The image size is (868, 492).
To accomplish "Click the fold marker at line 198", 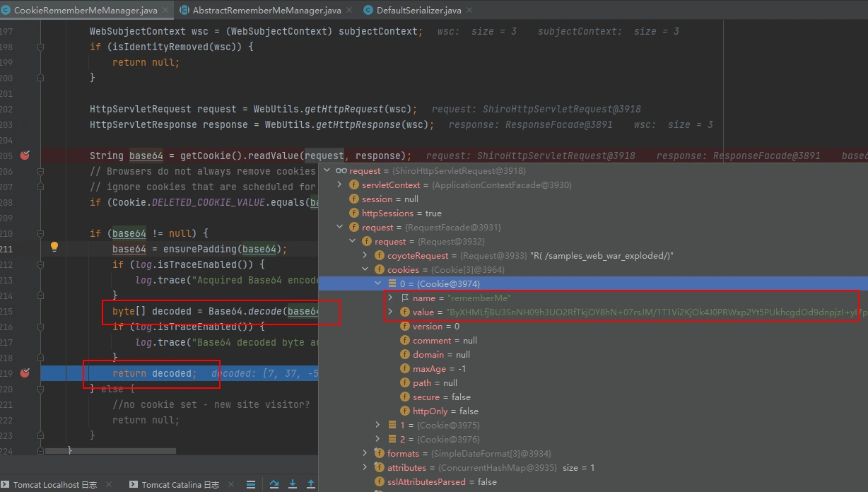I will click(x=40, y=47).
